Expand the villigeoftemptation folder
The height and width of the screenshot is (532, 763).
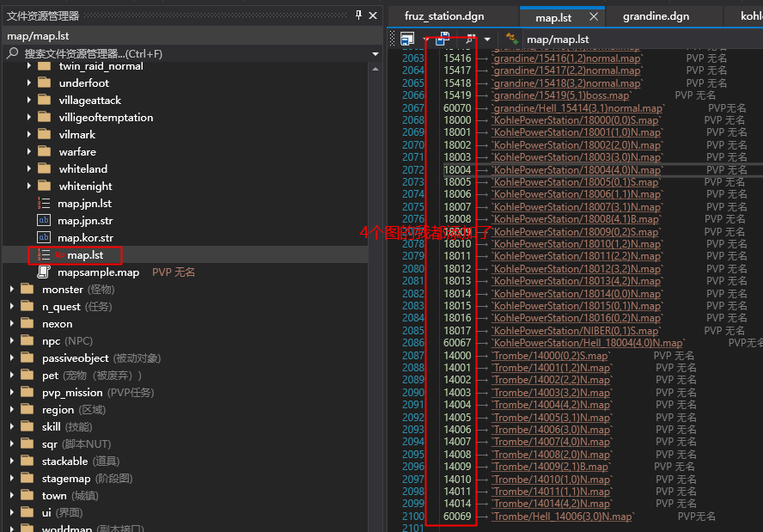28,117
